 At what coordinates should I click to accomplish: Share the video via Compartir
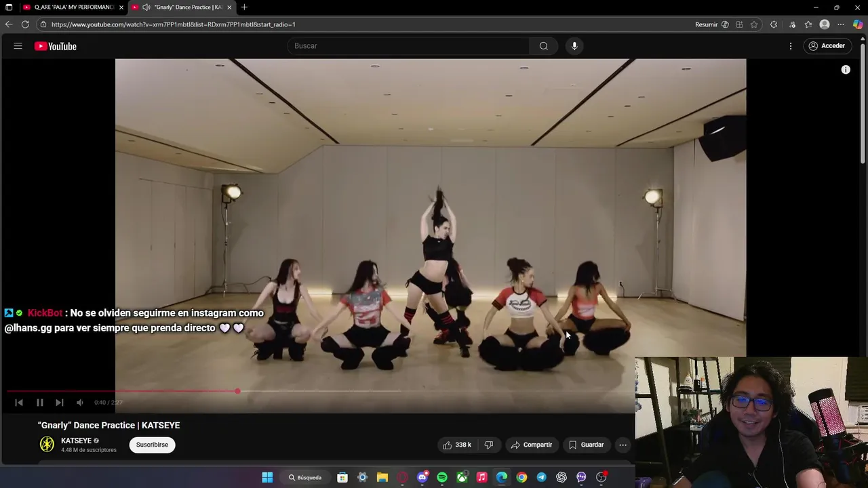(532, 445)
